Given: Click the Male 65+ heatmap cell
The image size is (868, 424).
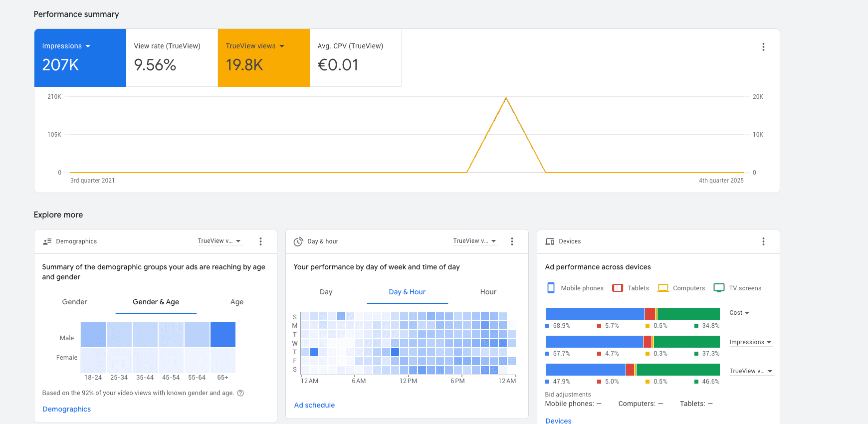Looking at the screenshot, I should click(x=223, y=335).
